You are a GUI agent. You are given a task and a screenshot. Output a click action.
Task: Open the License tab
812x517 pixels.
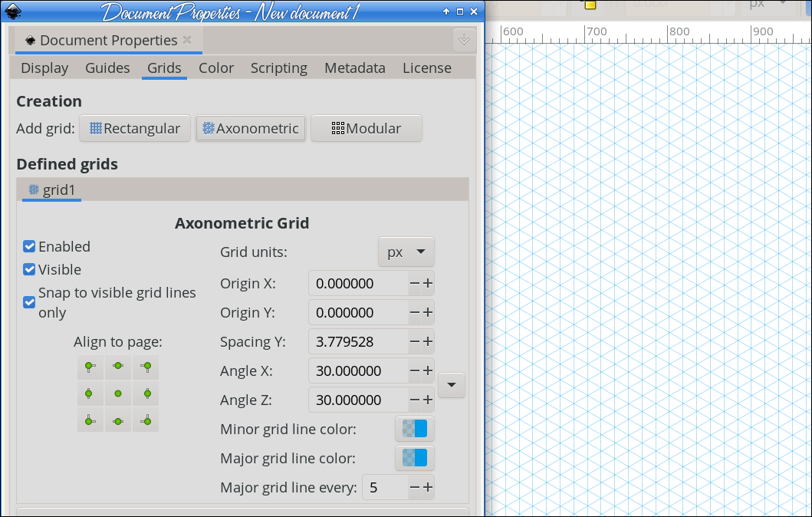click(x=427, y=68)
